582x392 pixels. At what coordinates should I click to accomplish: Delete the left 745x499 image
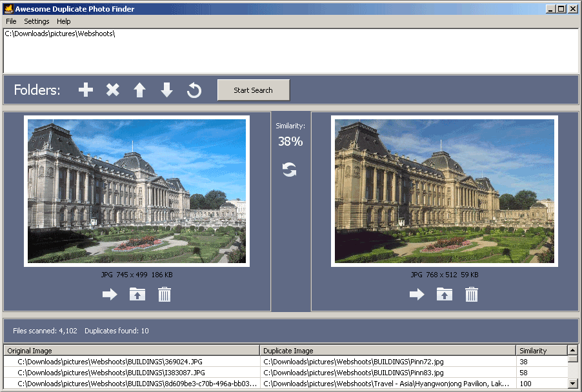[x=164, y=294]
